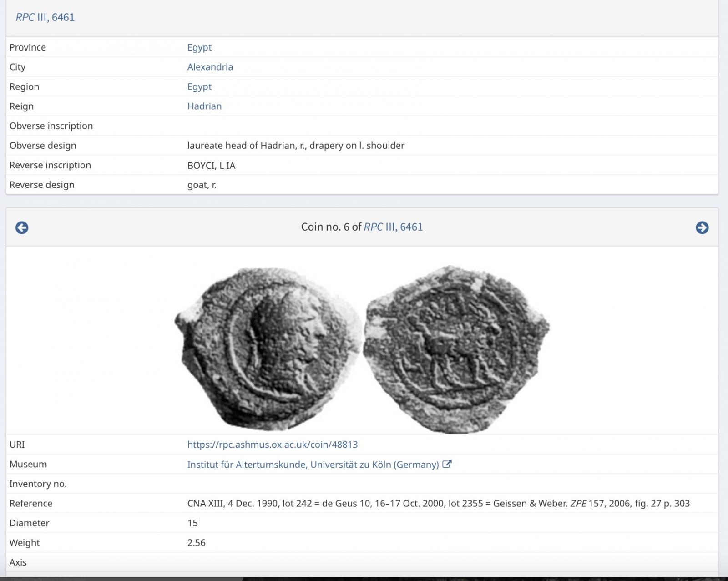Image resolution: width=728 pixels, height=581 pixels.
Task: Open the Institut für Altertumskunde museum link
Action: pyautogui.click(x=313, y=465)
